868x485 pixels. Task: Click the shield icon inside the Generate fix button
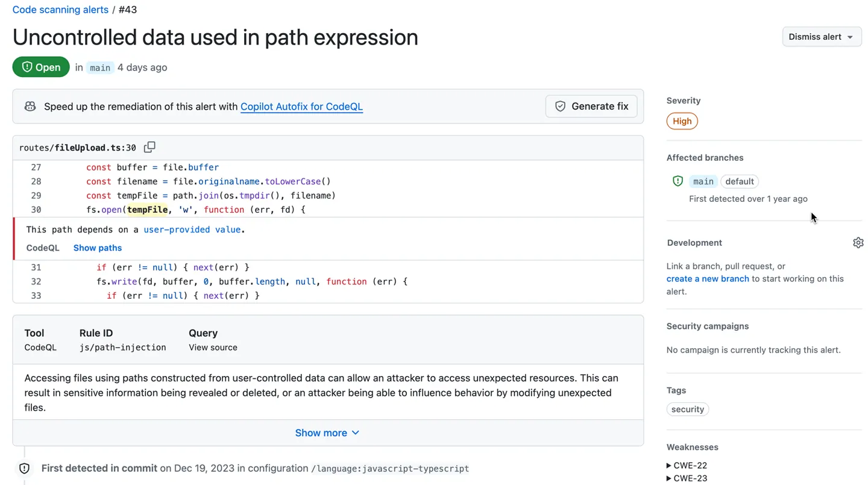tap(560, 106)
